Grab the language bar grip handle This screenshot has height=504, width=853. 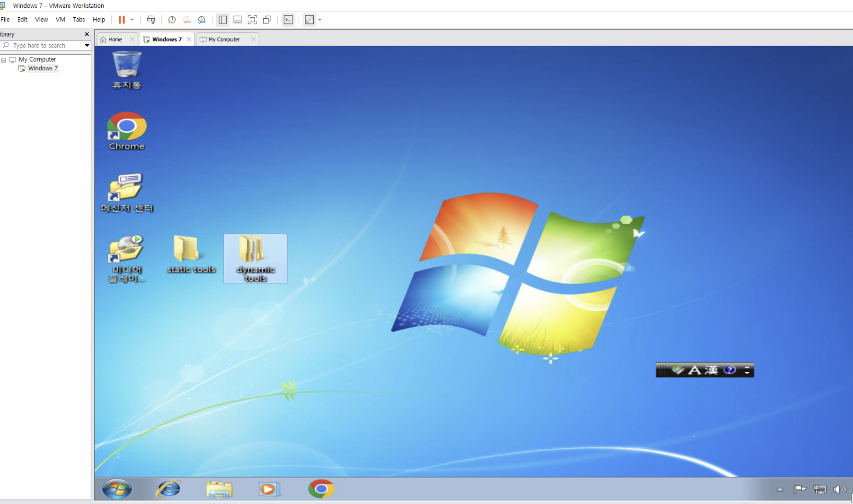tap(662, 370)
